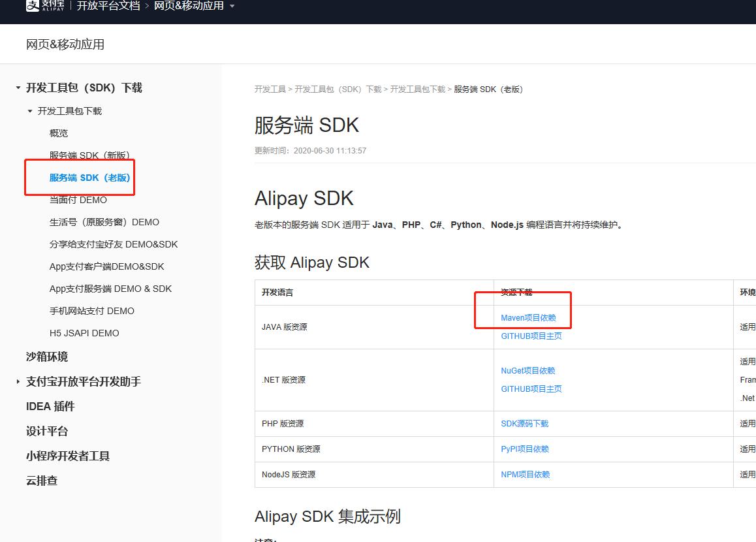Collapse the 开发工具包下载 subsection
This screenshot has width=756, height=542.
30,111
